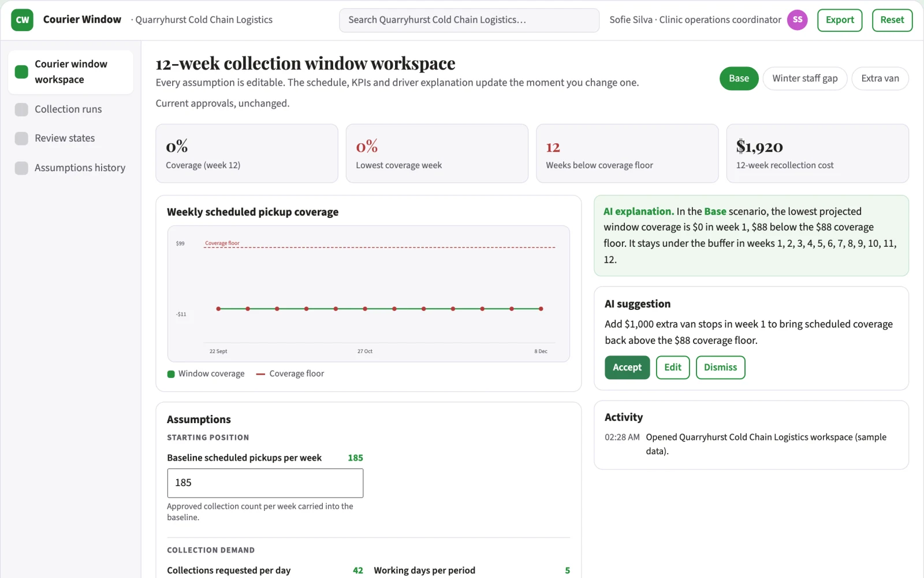Switch to Extra van scenario

[880, 79]
